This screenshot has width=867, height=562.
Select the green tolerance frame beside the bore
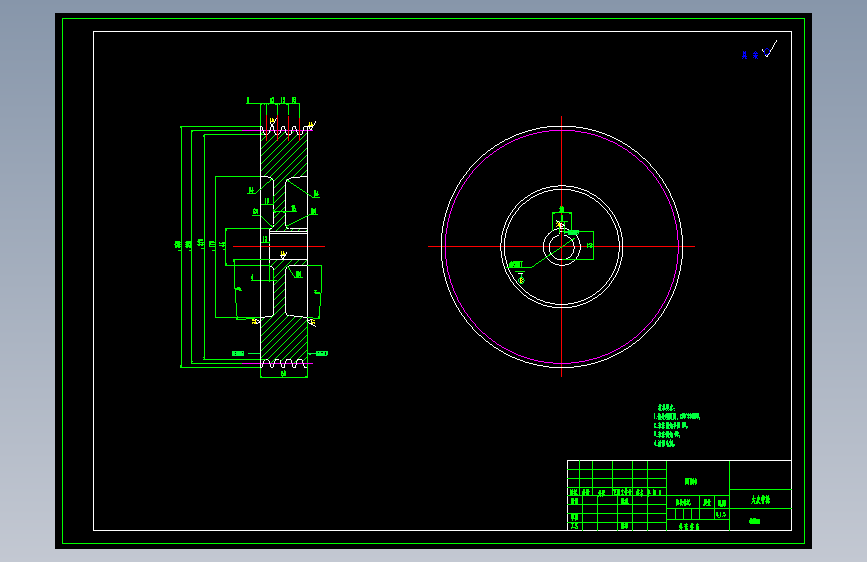coord(572,233)
